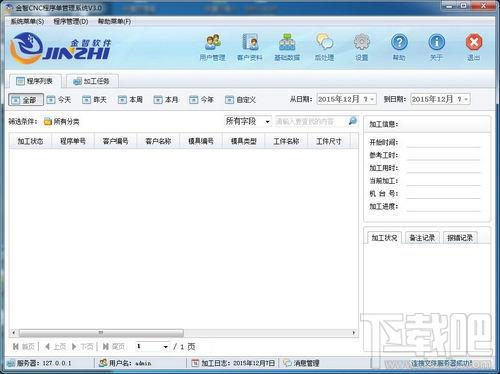The height and width of the screenshot is (374, 500).
Task: Sort by 客户编号 column header
Action: (116, 141)
